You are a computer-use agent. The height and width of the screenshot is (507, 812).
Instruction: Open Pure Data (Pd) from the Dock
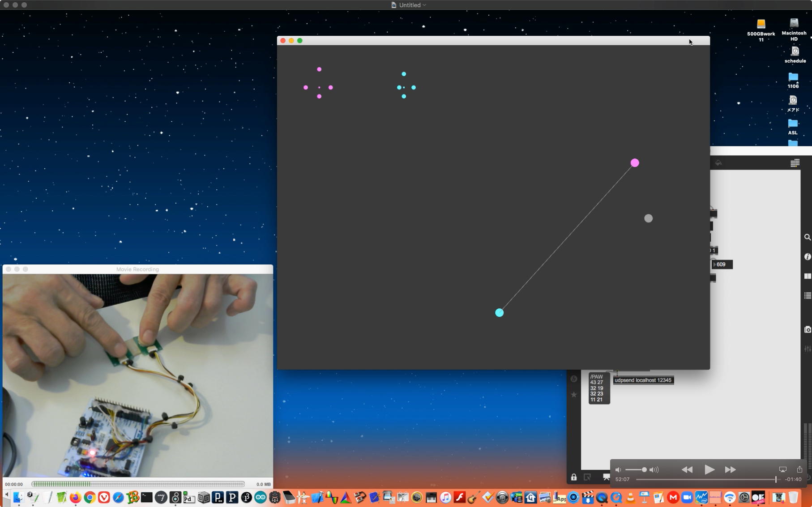tap(189, 497)
